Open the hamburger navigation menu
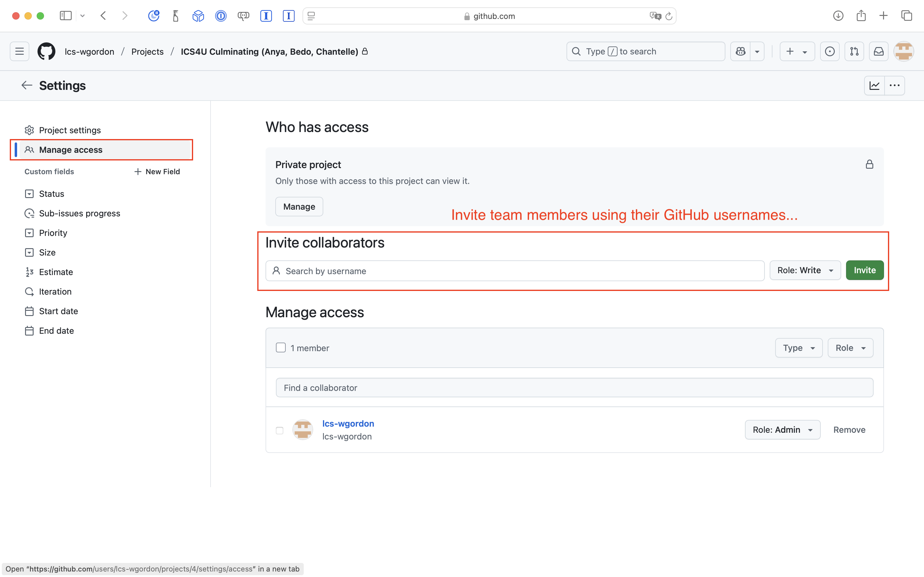Image resolution: width=924 pixels, height=577 pixels. pos(20,51)
